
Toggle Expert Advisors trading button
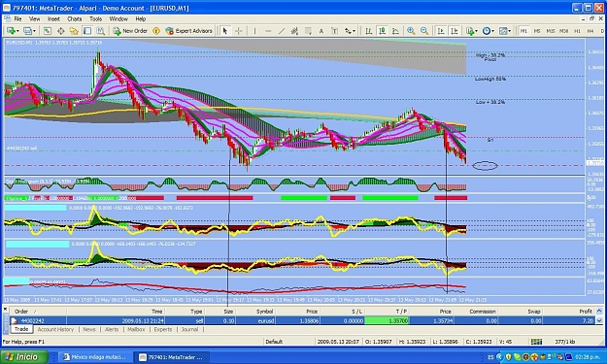[x=189, y=31]
